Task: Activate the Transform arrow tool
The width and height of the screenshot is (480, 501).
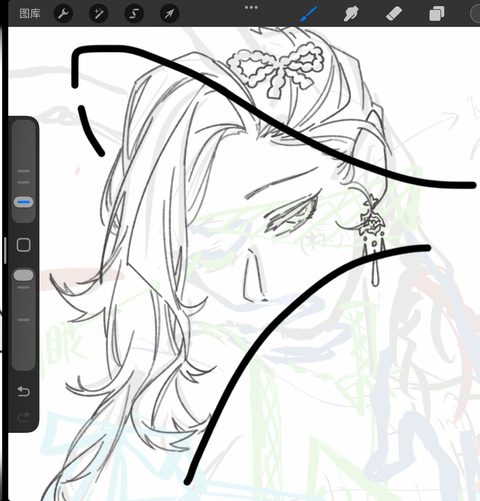Action: 170,14
